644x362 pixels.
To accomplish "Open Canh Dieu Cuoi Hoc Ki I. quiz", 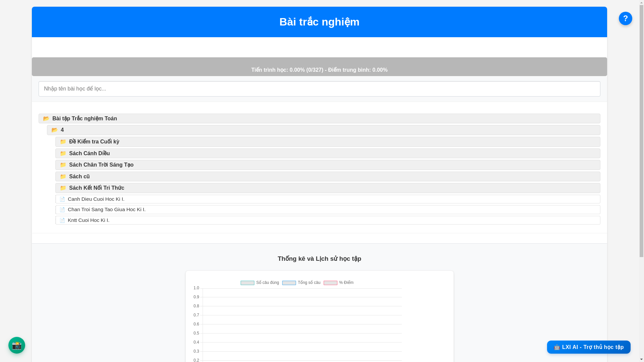I will coord(328,199).
